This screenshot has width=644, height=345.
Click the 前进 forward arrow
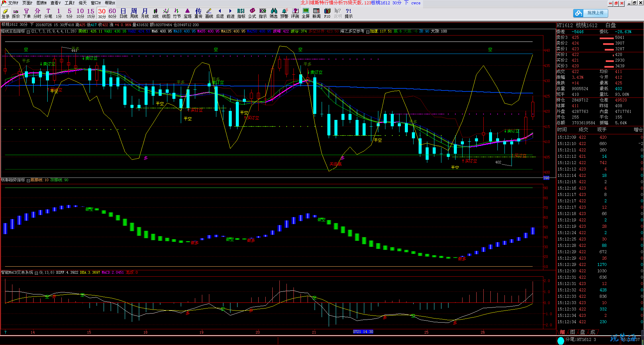230,13
